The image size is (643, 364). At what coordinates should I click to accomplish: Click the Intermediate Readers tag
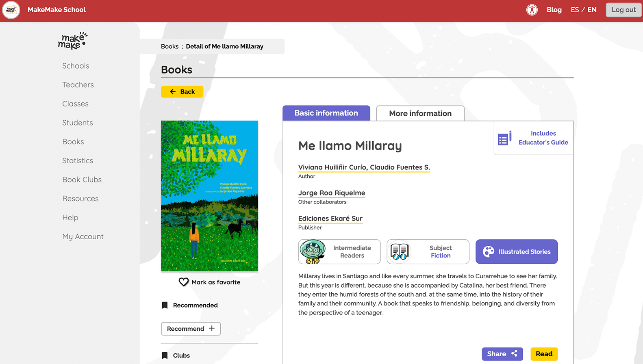click(339, 251)
